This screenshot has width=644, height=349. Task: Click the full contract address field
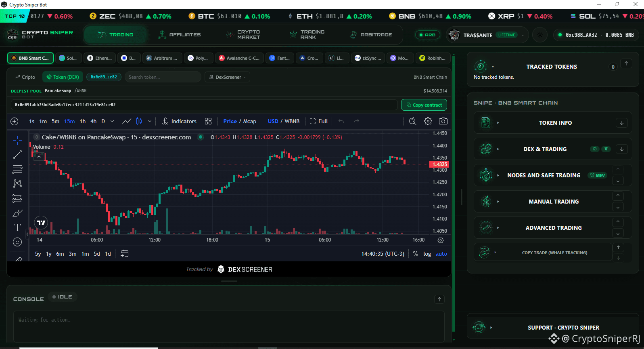[204, 105]
